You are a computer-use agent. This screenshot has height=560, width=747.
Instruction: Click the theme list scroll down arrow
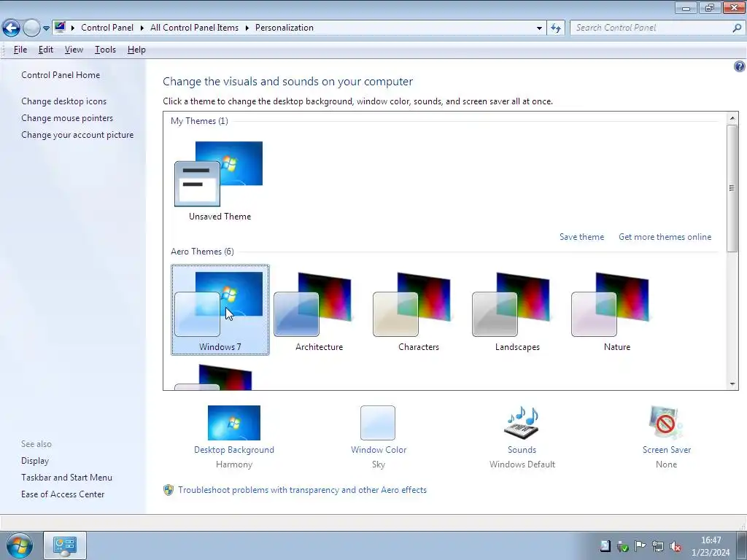pyautogui.click(x=732, y=384)
